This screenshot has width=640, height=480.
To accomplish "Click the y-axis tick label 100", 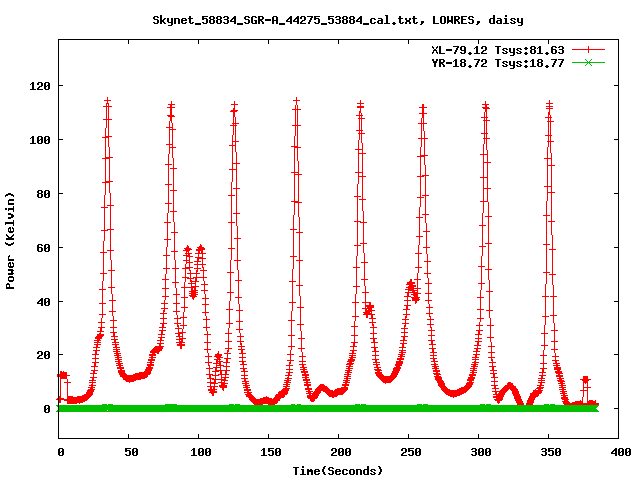I will click(40, 140).
